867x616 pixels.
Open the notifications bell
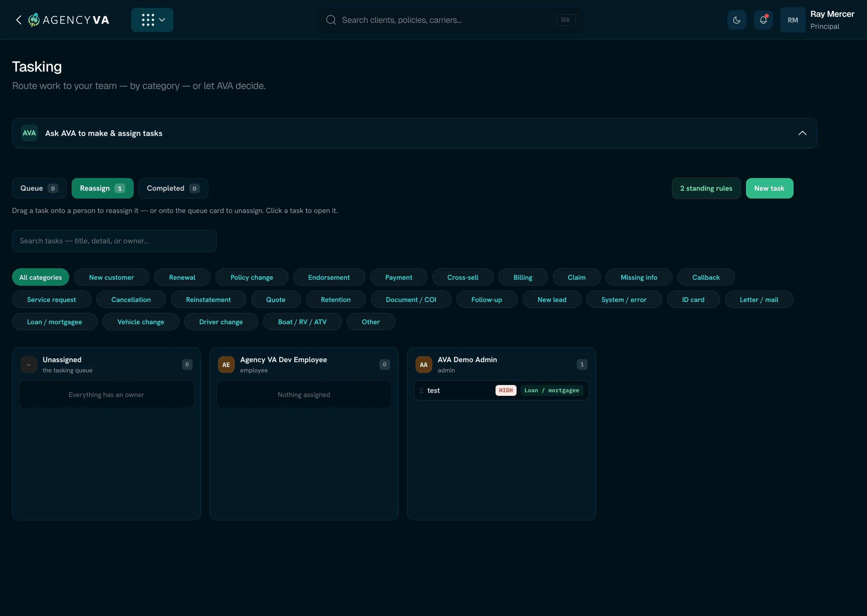(763, 20)
